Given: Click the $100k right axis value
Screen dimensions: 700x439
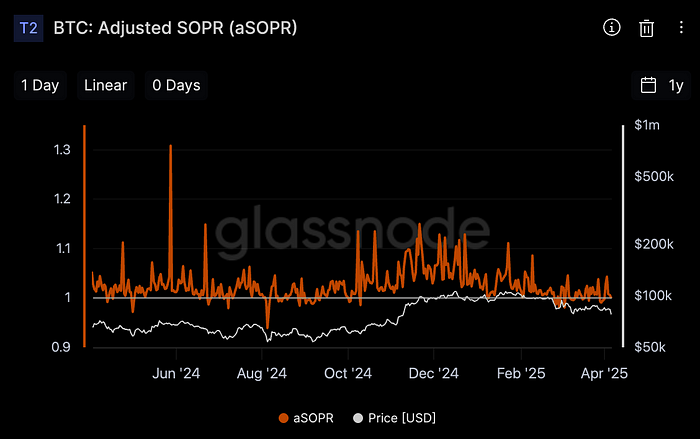Looking at the screenshot, I should tap(653, 296).
